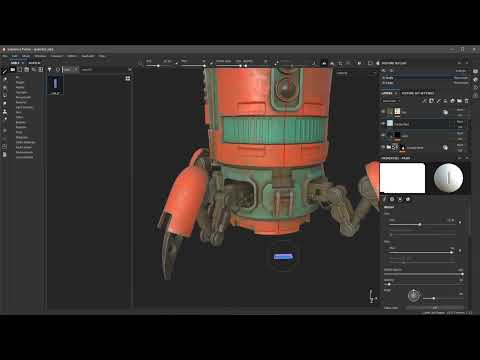Select the Clone tool

coord(5,112)
